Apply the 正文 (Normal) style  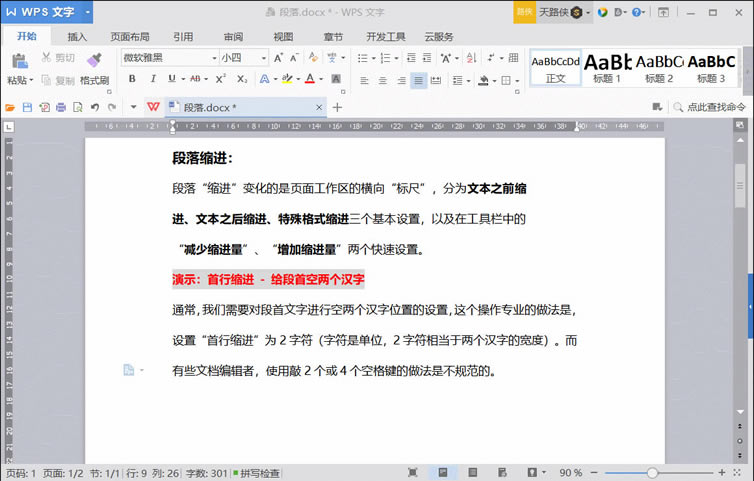(555, 68)
